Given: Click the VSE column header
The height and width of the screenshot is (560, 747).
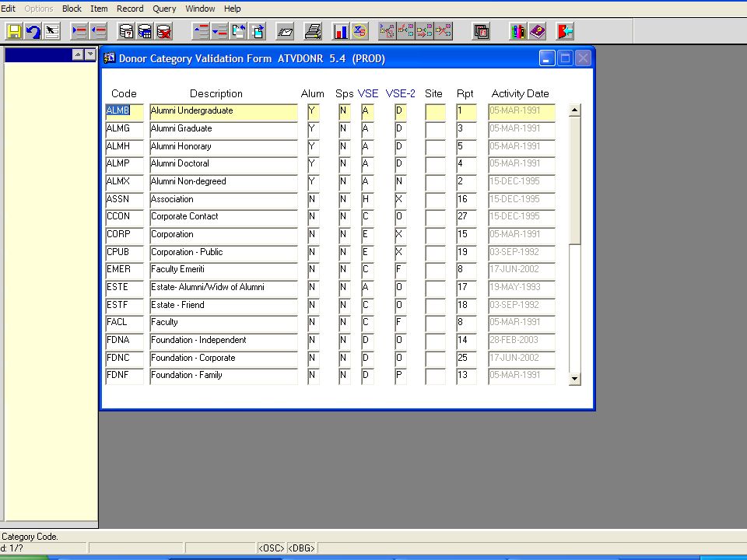Looking at the screenshot, I should [x=368, y=94].
